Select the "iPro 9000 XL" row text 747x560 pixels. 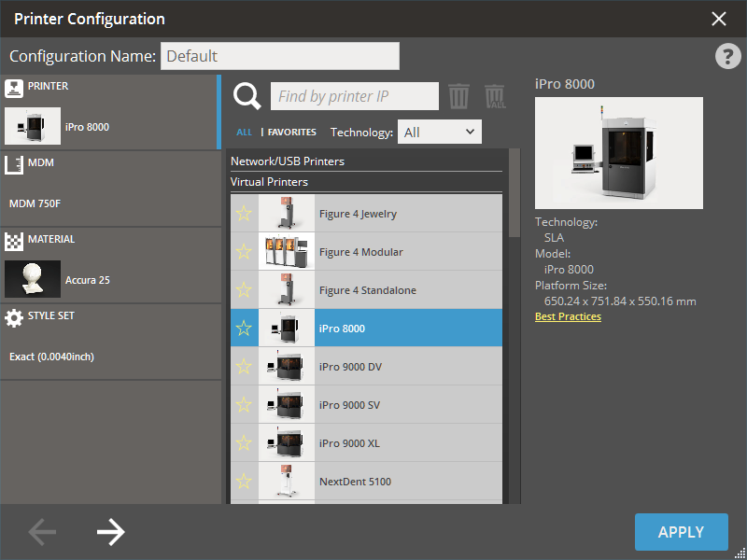tap(349, 443)
